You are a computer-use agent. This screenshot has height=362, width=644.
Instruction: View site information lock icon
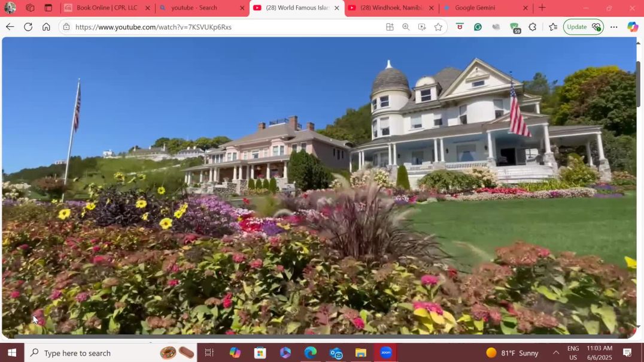(x=66, y=27)
